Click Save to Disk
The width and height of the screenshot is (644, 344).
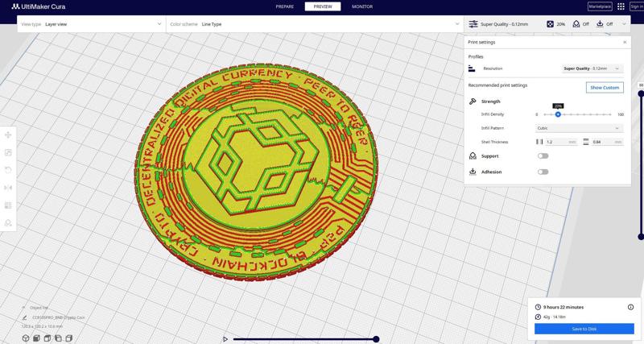click(584, 329)
